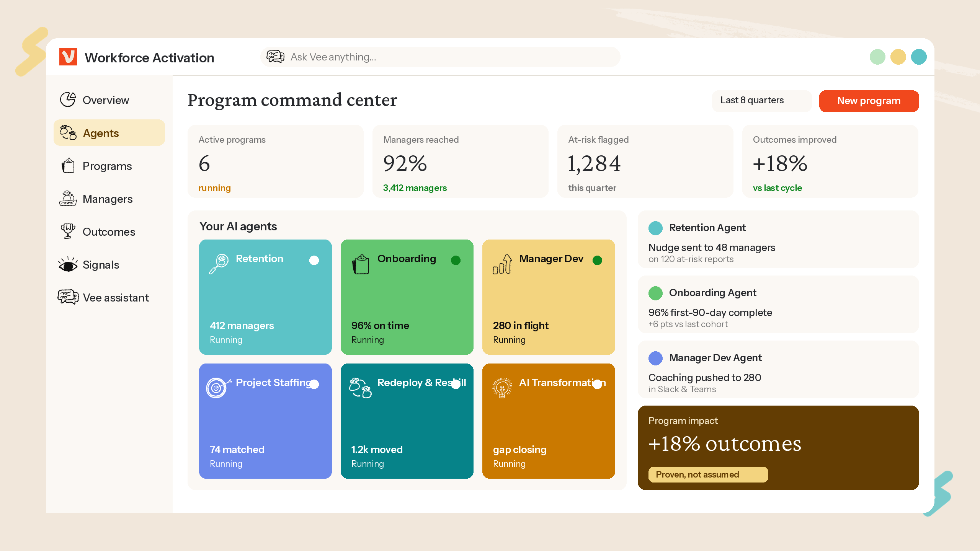The image size is (980, 551).
Task: Toggle the Project Staffing status dot
Action: pos(314,384)
